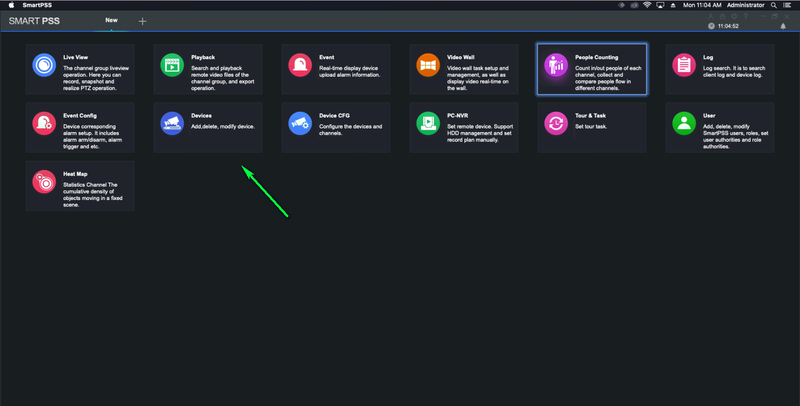This screenshot has height=406, width=800.
Task: Click the alarm bell notification icon
Action: (x=783, y=26)
